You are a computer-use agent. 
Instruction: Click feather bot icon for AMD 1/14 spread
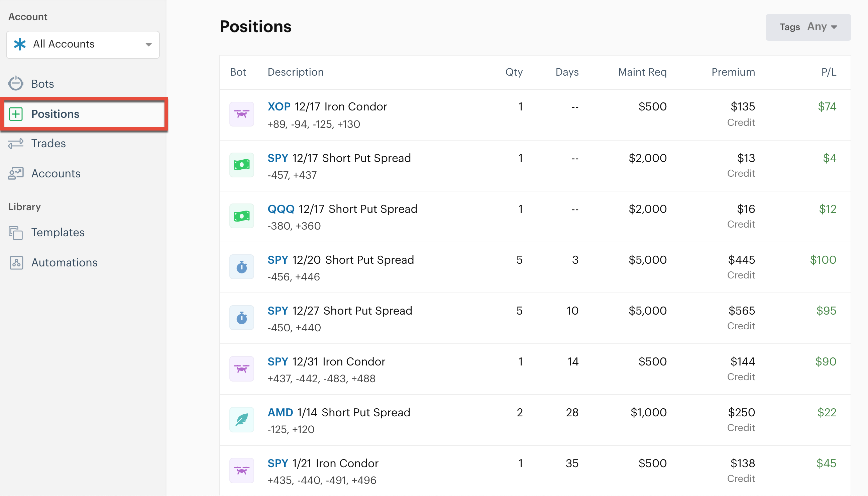(242, 419)
